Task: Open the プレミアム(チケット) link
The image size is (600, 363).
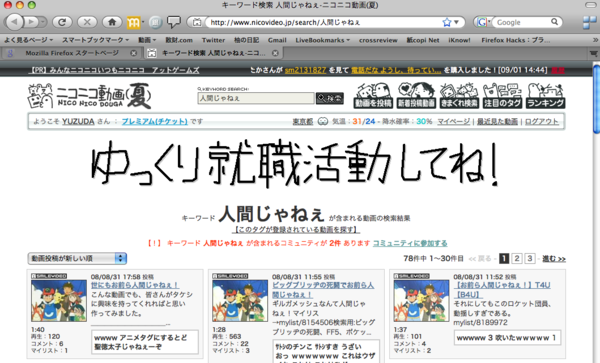Action: tap(155, 121)
